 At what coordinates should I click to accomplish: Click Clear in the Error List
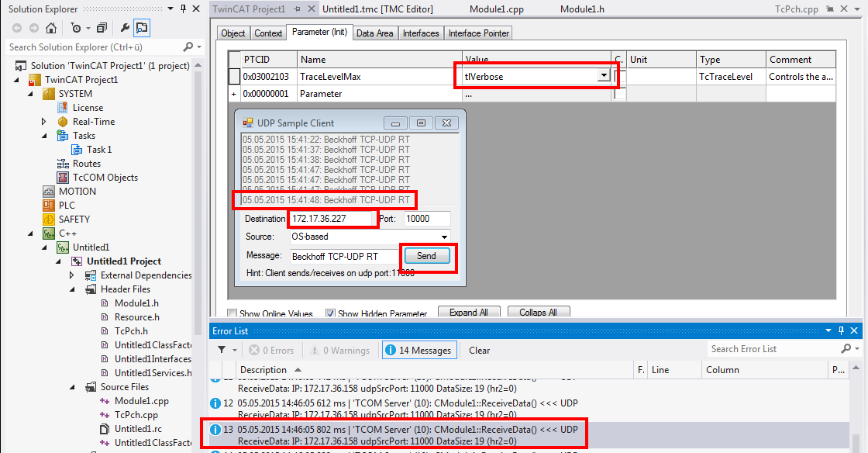(x=480, y=350)
